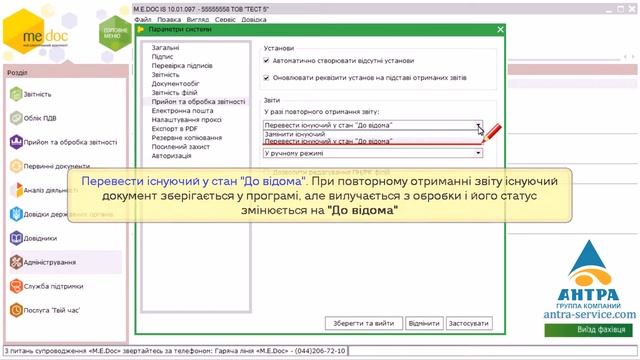
Task: Select Перевірка підписів settings item
Action: pyautogui.click(x=182, y=66)
